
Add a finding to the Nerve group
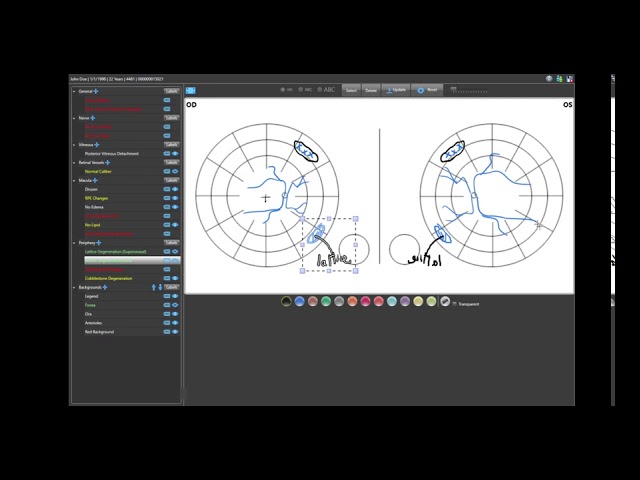click(93, 118)
